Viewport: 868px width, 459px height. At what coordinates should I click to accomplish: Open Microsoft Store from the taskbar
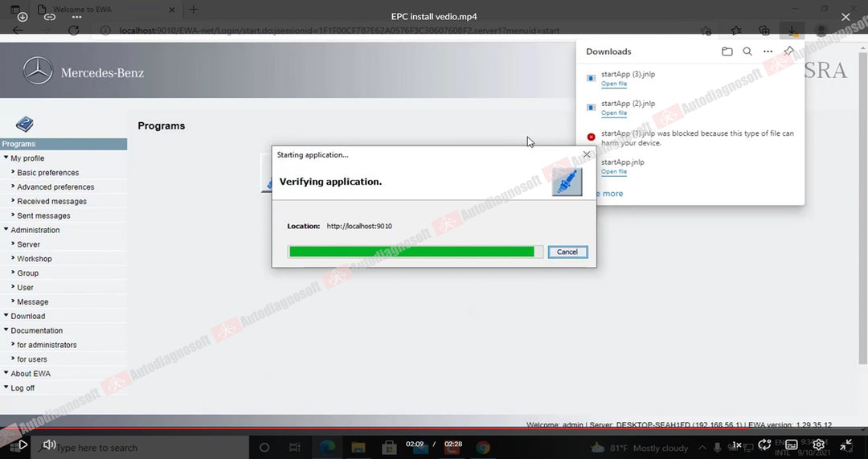(x=389, y=448)
